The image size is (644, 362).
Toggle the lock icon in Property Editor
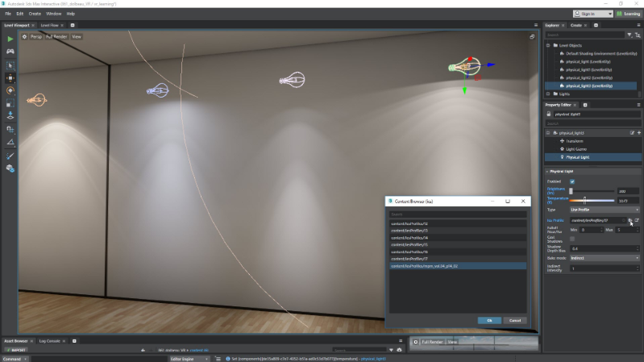(x=549, y=114)
